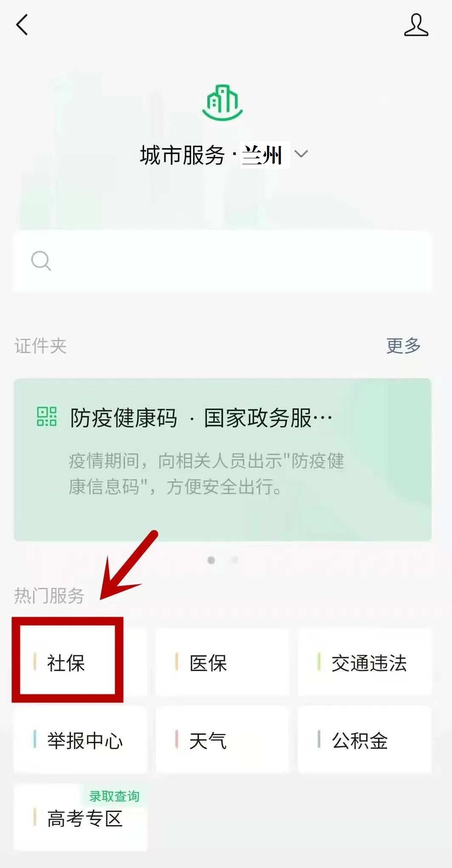Expand the city selector chevron
The height and width of the screenshot is (868, 452).
click(301, 154)
